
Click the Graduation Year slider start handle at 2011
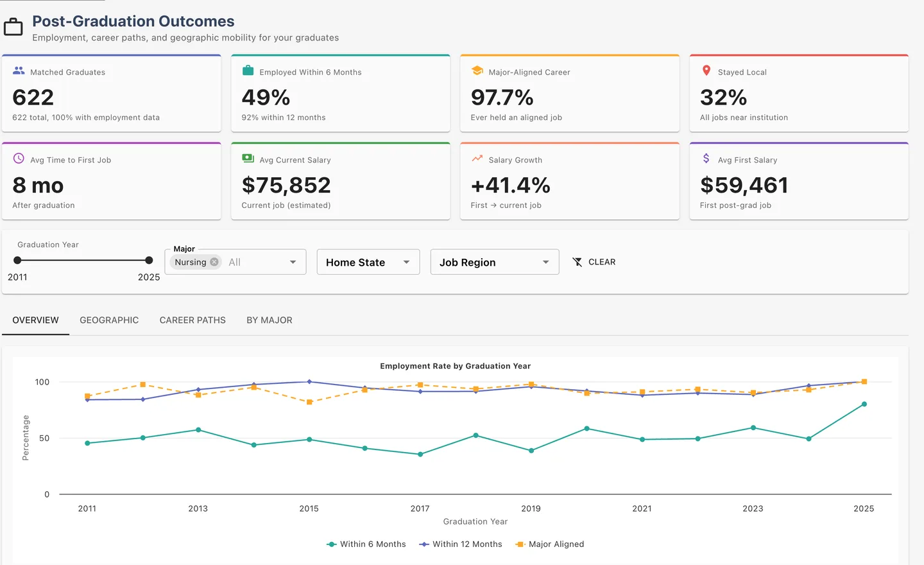tap(17, 260)
